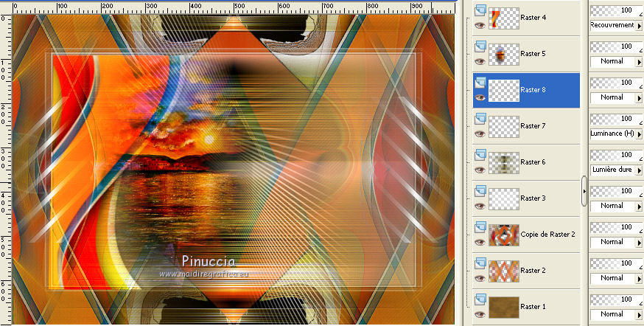Screen dimensions: 644x326
Task: Click the opacity slider of Raster 1
Action: [616, 300]
